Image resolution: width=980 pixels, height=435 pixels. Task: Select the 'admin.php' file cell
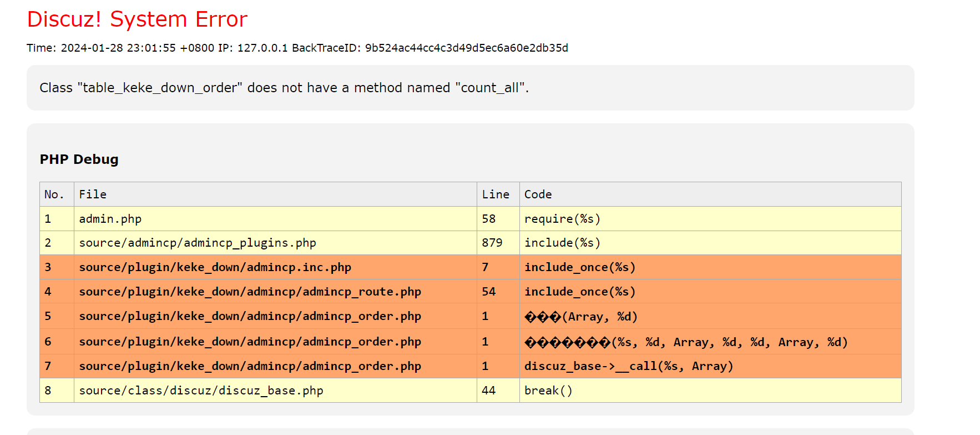pos(275,219)
